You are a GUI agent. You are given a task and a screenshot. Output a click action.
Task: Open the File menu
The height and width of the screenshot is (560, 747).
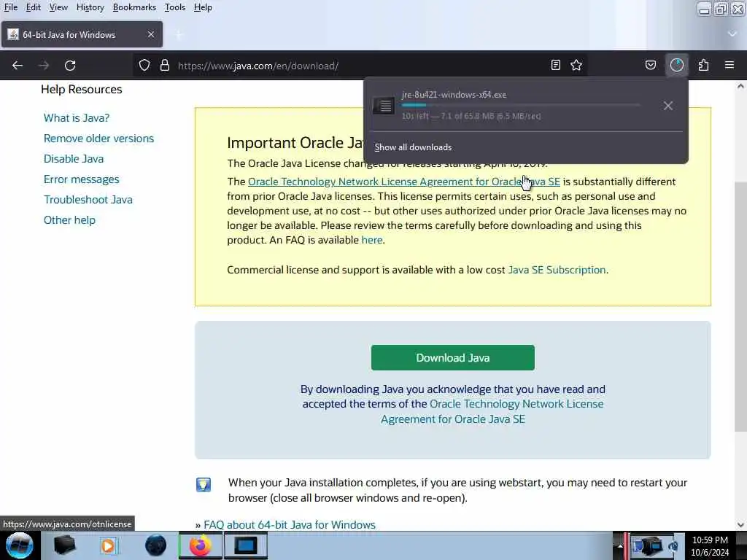coord(10,7)
